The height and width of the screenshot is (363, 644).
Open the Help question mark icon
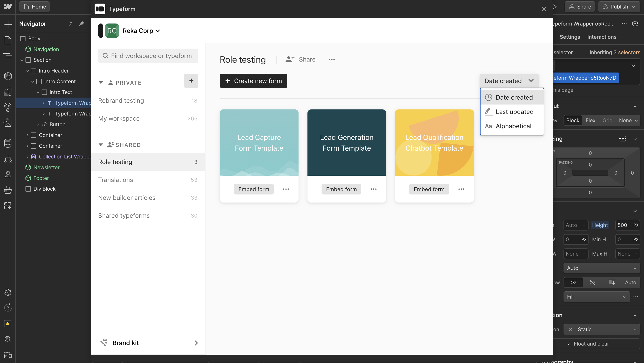(x=8, y=307)
